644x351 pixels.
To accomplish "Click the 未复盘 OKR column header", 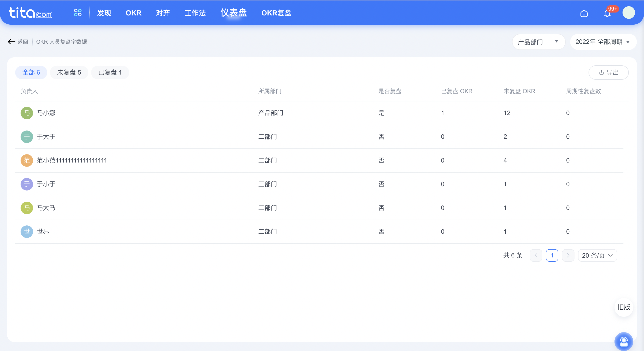I will tap(519, 91).
